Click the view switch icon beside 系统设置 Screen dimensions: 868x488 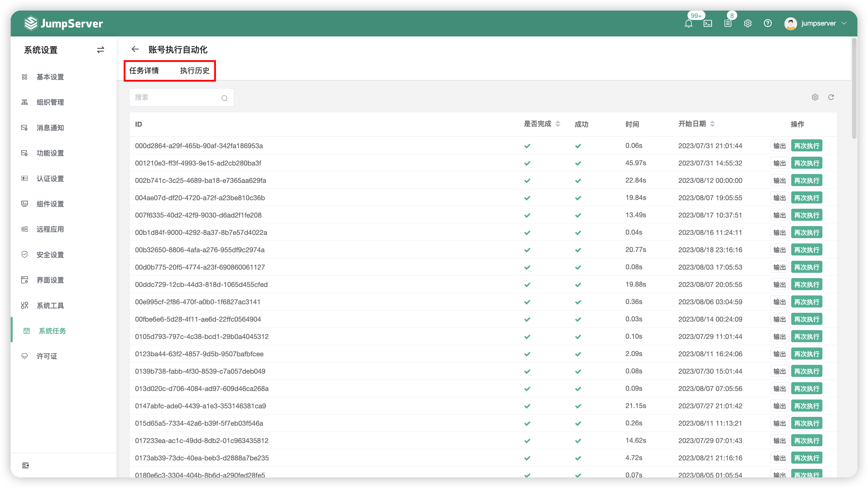pos(100,50)
